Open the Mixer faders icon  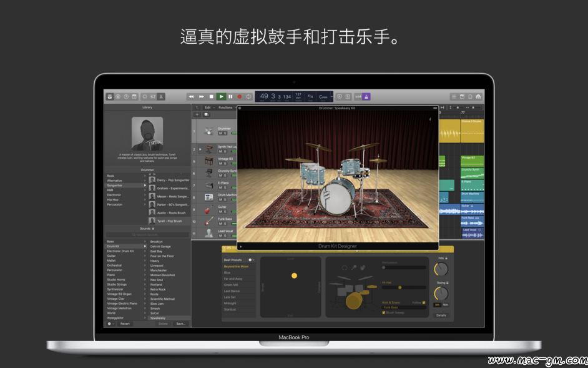click(x=153, y=96)
